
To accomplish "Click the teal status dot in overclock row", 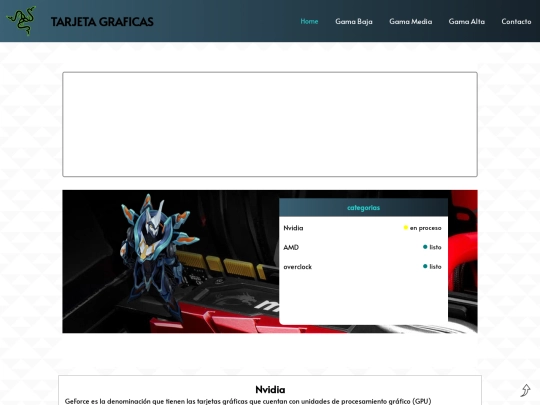I will point(425,266).
